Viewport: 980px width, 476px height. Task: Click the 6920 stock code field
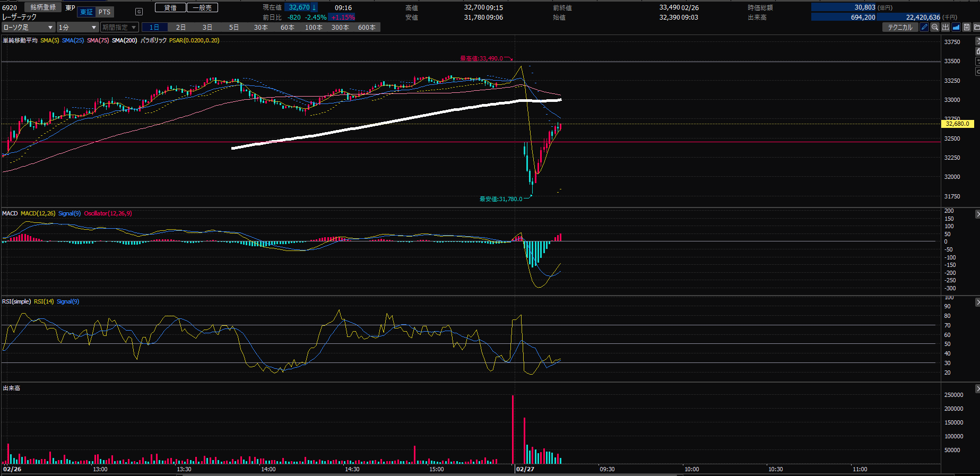pyautogui.click(x=10, y=7)
